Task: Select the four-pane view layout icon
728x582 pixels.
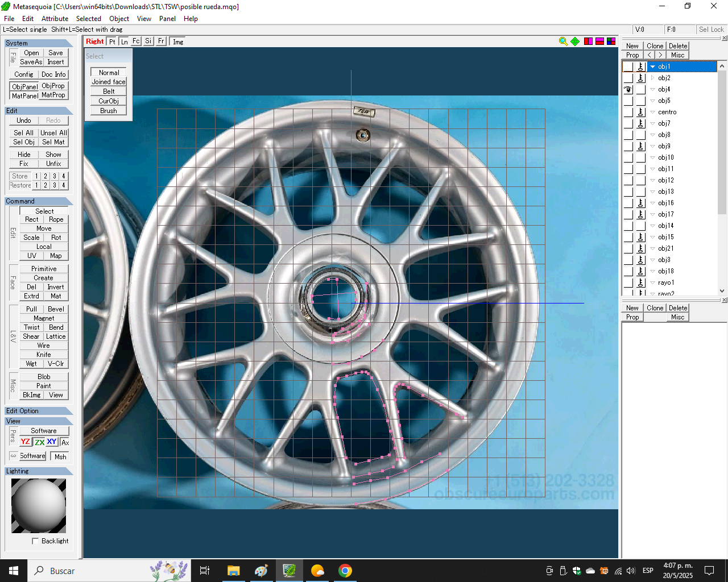Action: [611, 41]
